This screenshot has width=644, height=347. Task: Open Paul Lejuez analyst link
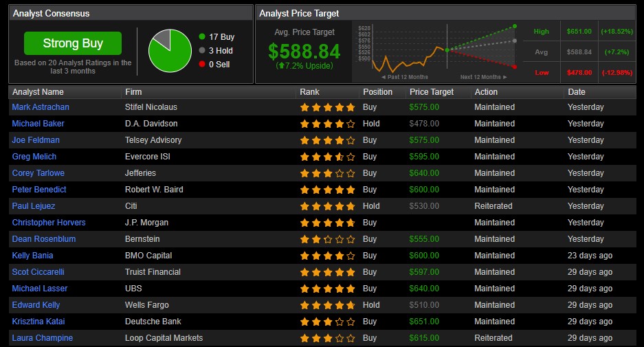(x=33, y=205)
